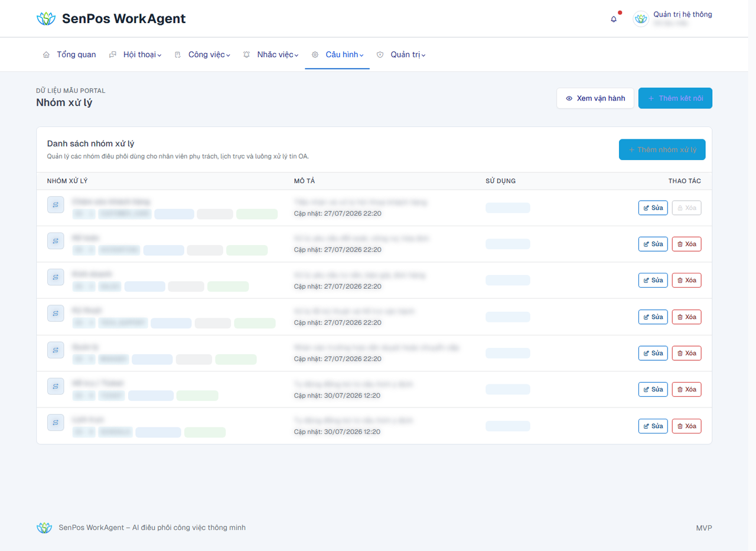The height and width of the screenshot is (551, 756).
Task: Click the Thêm kết nối button
Action: tap(675, 99)
